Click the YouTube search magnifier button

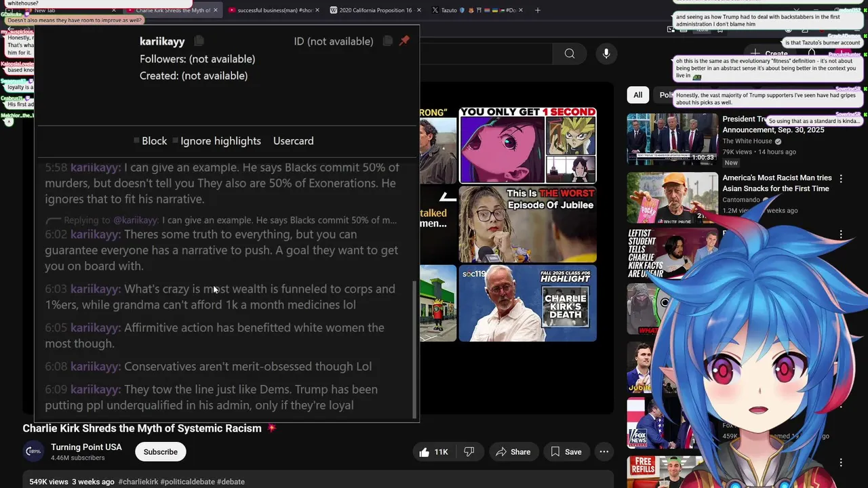[570, 54]
